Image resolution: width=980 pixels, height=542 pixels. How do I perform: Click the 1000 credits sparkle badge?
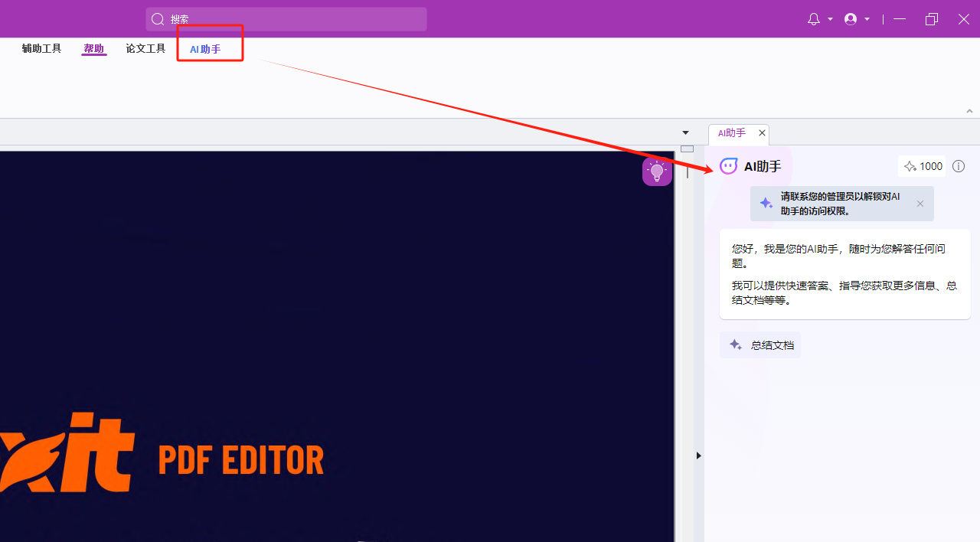click(922, 166)
